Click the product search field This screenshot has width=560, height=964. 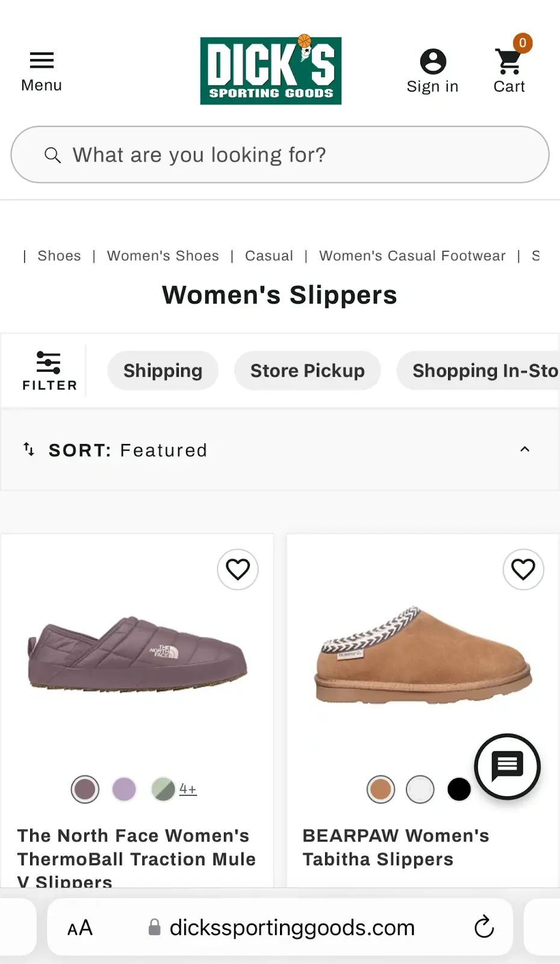point(280,155)
